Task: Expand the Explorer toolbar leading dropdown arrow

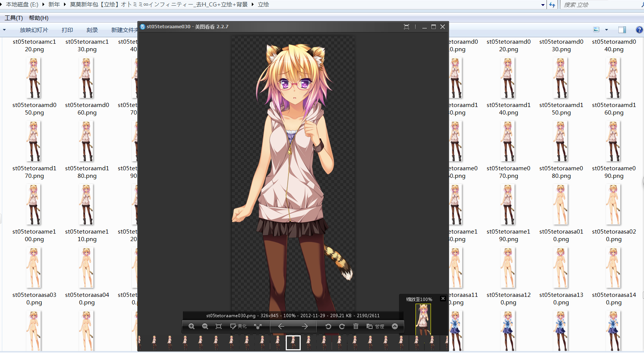Action: pyautogui.click(x=5, y=30)
